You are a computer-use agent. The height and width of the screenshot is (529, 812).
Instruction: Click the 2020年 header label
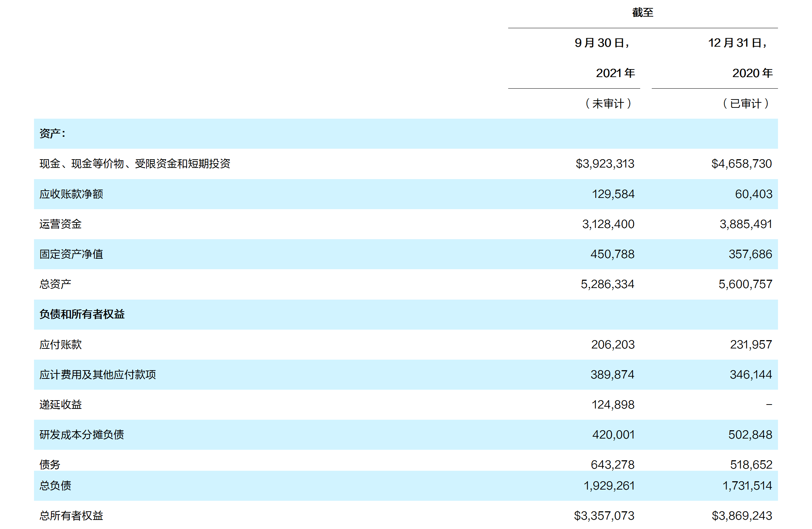tap(752, 73)
